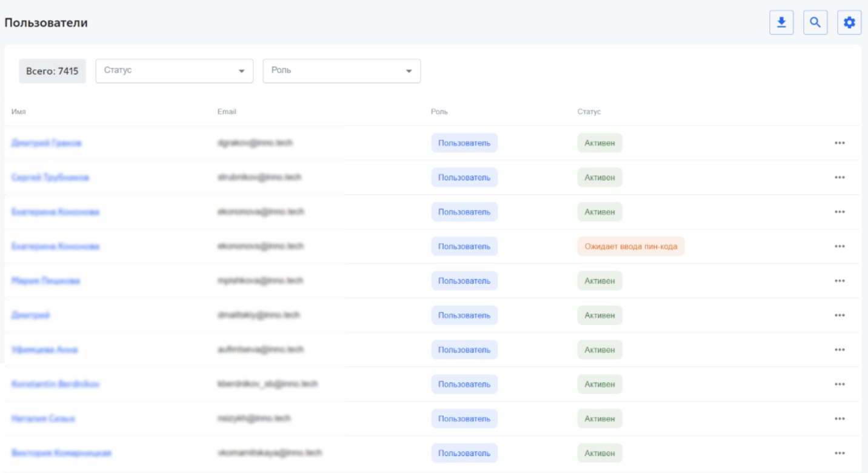Click the Ожидает ввода пин-кода status badge
Screen dimensions: 868x473
(x=630, y=247)
